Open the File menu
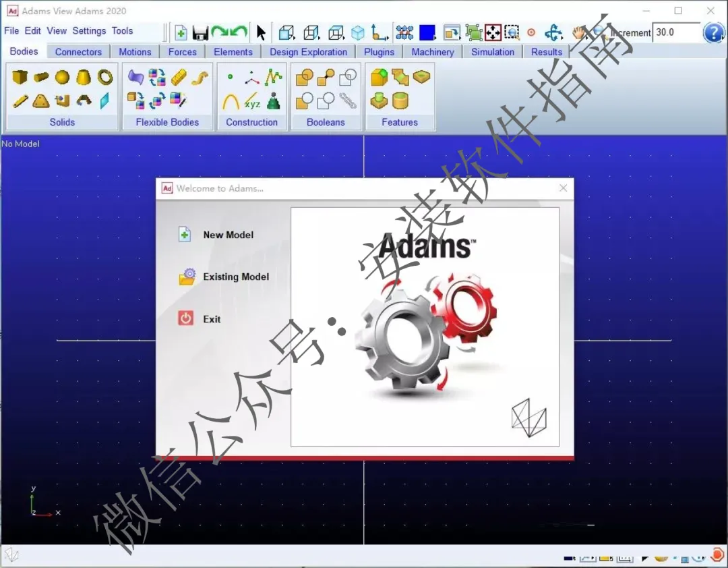 11,30
